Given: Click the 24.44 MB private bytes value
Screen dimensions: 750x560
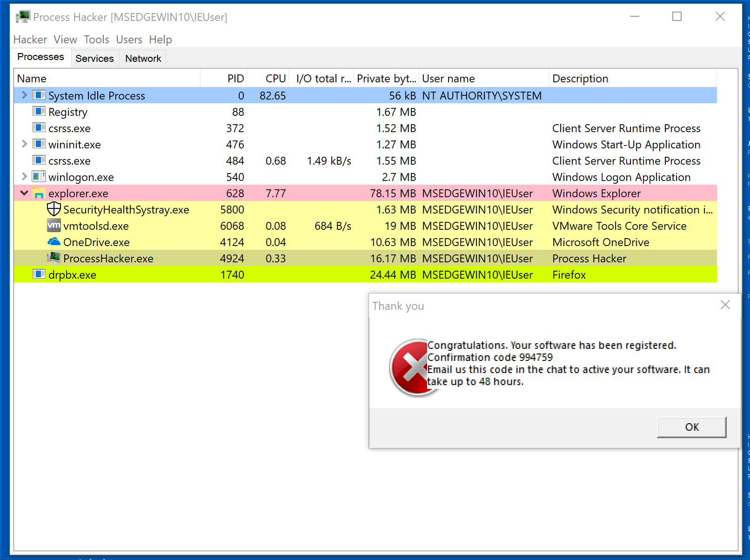Looking at the screenshot, I should [393, 275].
